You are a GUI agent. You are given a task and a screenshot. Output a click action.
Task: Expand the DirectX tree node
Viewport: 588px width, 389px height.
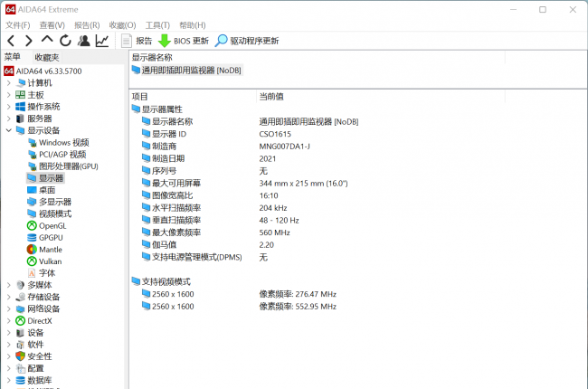(9, 321)
